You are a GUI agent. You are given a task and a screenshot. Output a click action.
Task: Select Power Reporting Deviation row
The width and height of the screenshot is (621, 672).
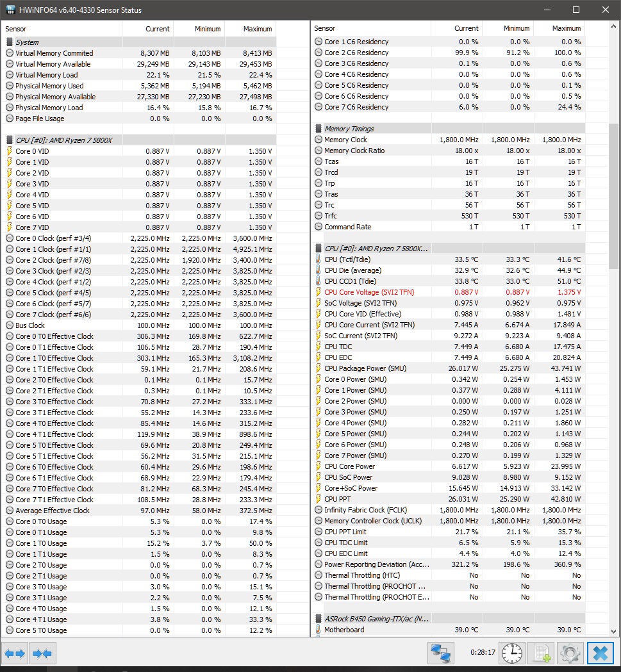[x=448, y=564]
